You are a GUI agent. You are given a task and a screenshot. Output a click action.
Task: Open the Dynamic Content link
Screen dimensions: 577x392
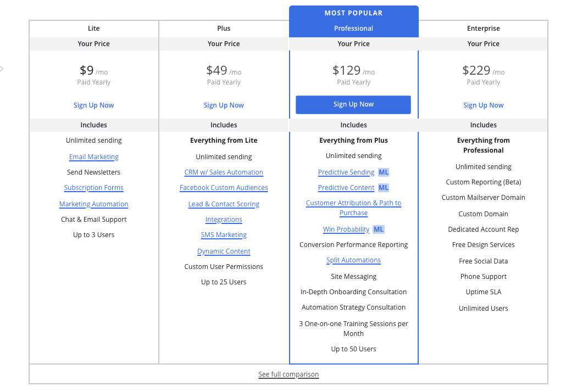224,251
